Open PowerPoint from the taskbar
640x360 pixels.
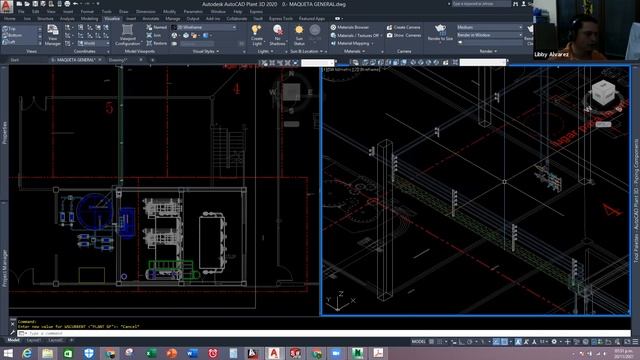[171, 353]
